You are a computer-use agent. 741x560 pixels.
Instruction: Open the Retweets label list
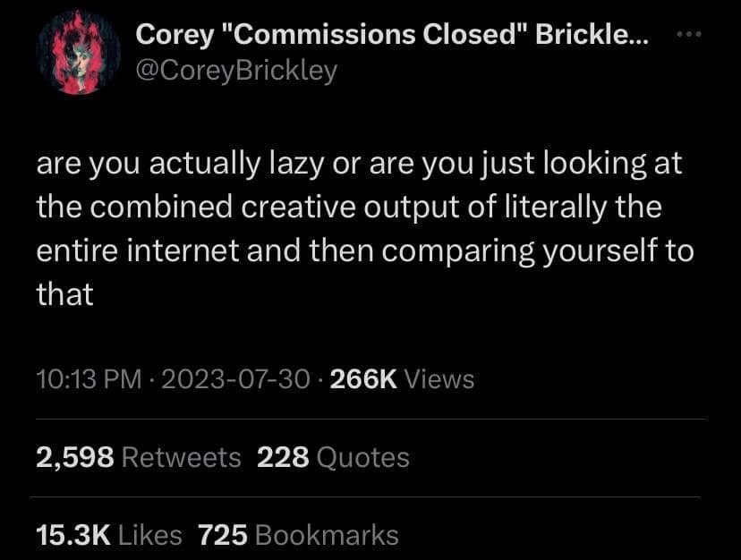tap(181, 458)
